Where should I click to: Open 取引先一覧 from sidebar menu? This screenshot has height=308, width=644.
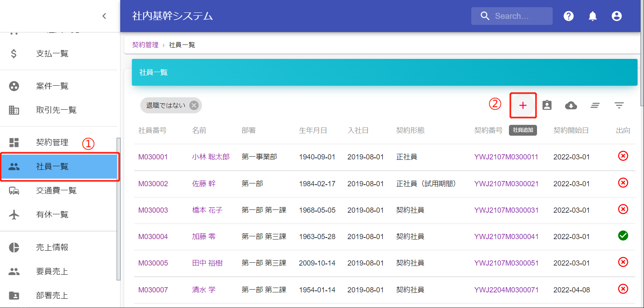(56, 110)
